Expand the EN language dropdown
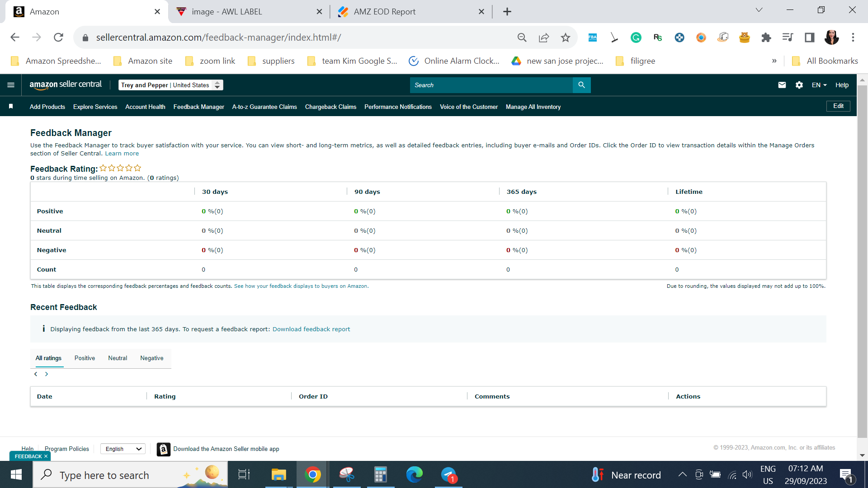The height and width of the screenshot is (488, 868). [819, 85]
